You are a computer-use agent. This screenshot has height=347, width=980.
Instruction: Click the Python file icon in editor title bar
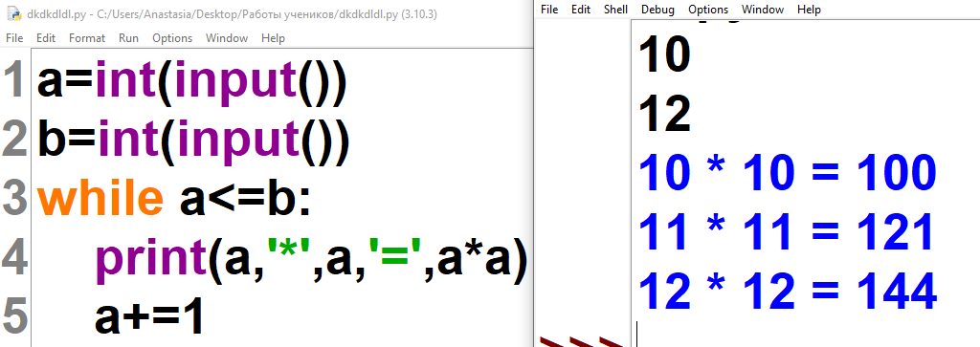[x=13, y=14]
